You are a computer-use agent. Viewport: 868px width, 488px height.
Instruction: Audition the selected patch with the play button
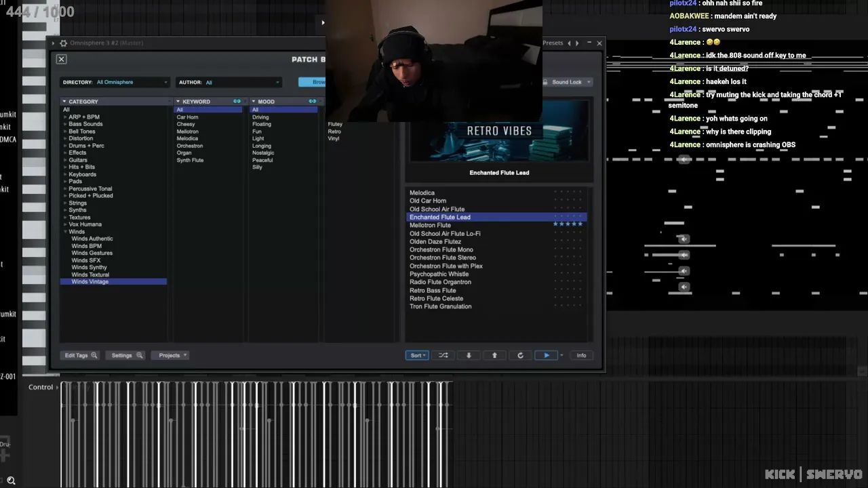(x=547, y=355)
